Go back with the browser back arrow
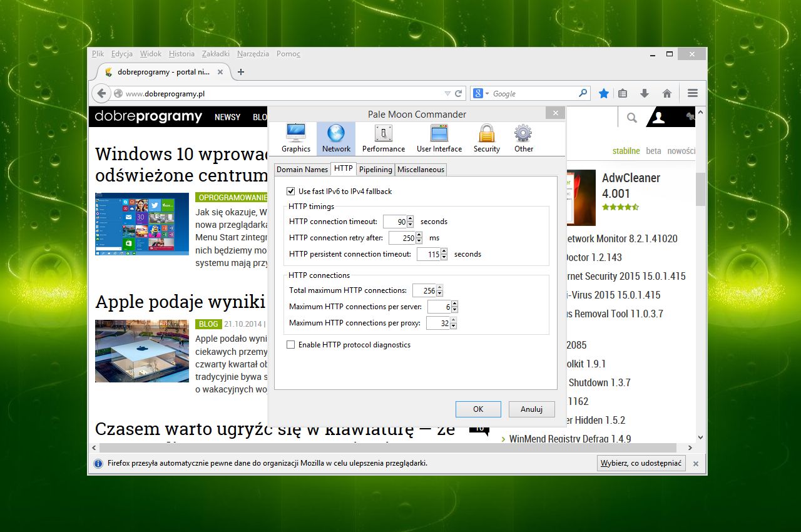 (x=101, y=93)
